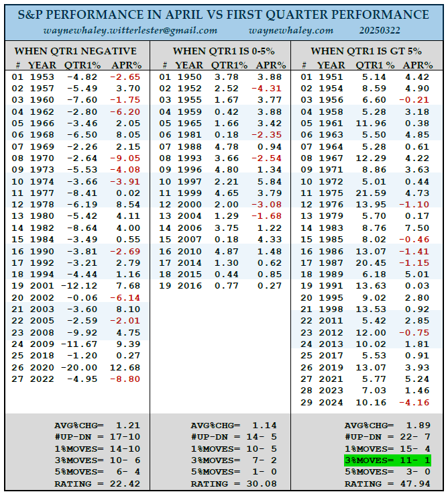The image size is (448, 496).
Task: Click the highlighted green 3%MOVES= 11- 1 cell
Action: pos(387,460)
